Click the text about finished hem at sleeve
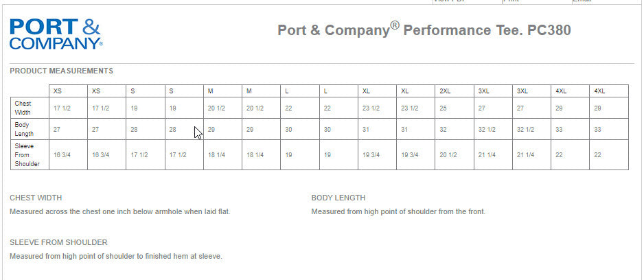Screen dimensions: 644x280 pos(116,256)
